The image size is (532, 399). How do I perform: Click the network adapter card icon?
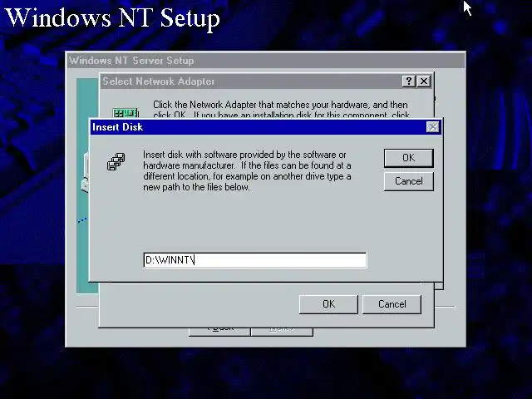pyautogui.click(x=126, y=112)
